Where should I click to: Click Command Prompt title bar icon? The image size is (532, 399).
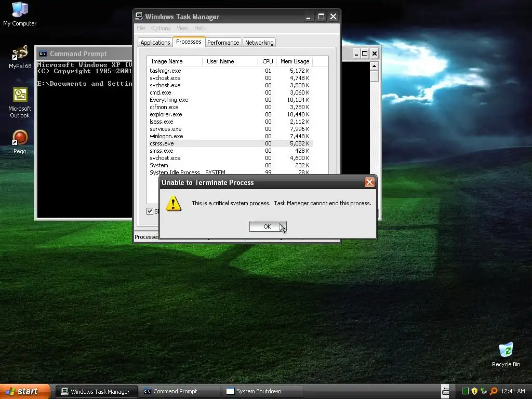pos(43,54)
